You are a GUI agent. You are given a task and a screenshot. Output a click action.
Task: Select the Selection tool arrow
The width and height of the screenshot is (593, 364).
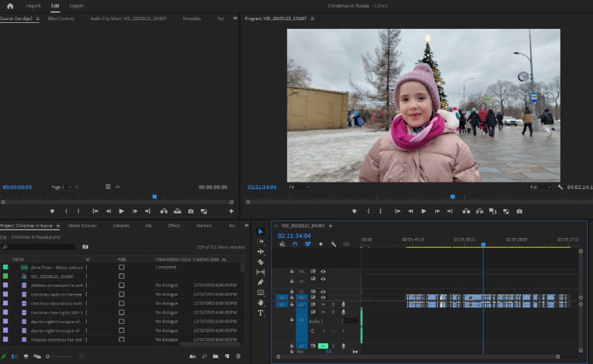[261, 231]
